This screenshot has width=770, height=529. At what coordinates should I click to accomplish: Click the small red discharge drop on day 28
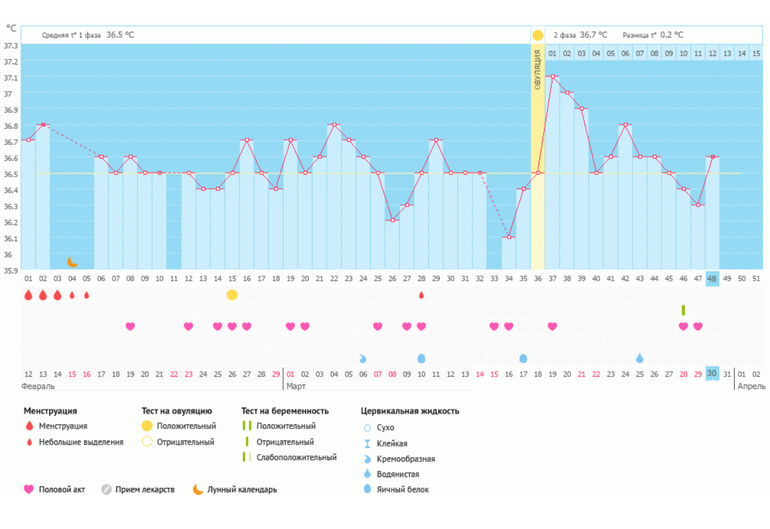click(x=421, y=295)
